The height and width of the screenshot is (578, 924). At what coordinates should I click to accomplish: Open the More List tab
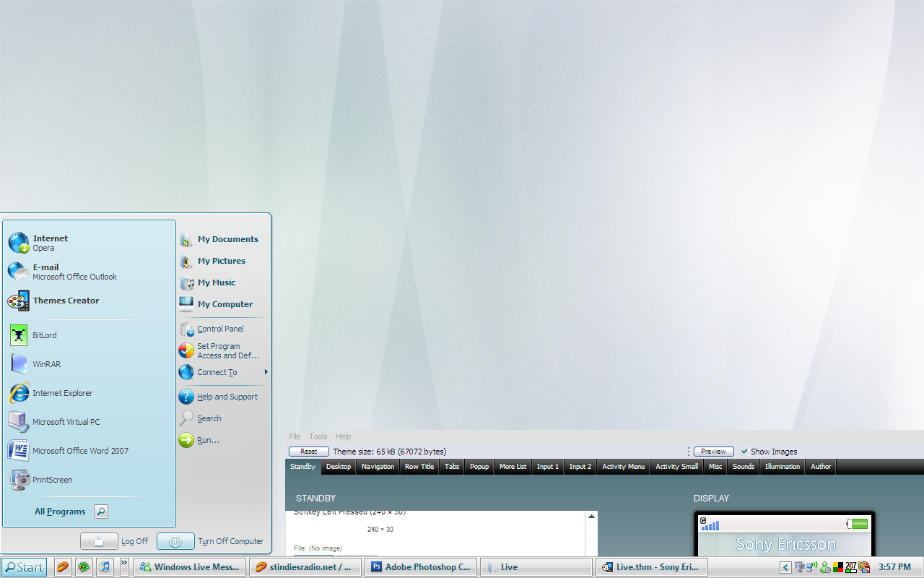pos(513,467)
